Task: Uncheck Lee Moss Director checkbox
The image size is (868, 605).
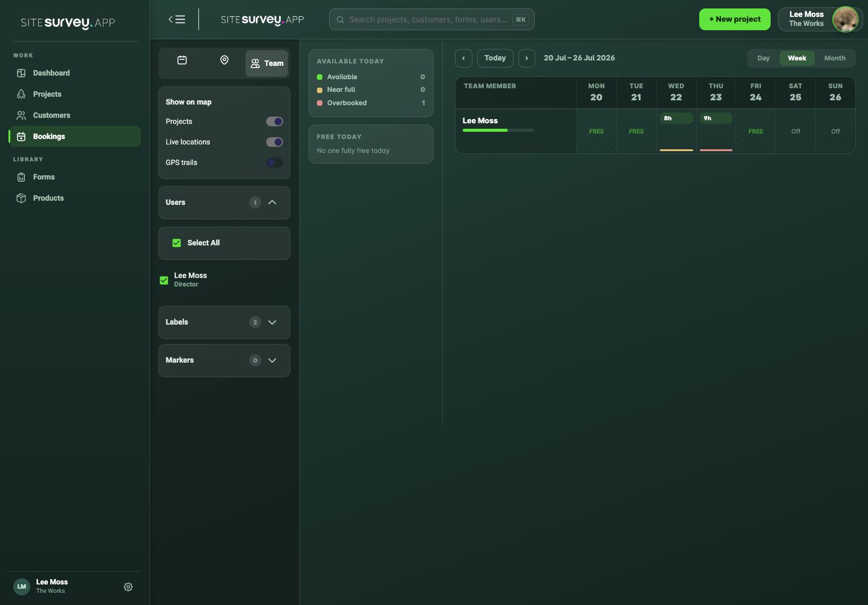Action: [x=164, y=280]
